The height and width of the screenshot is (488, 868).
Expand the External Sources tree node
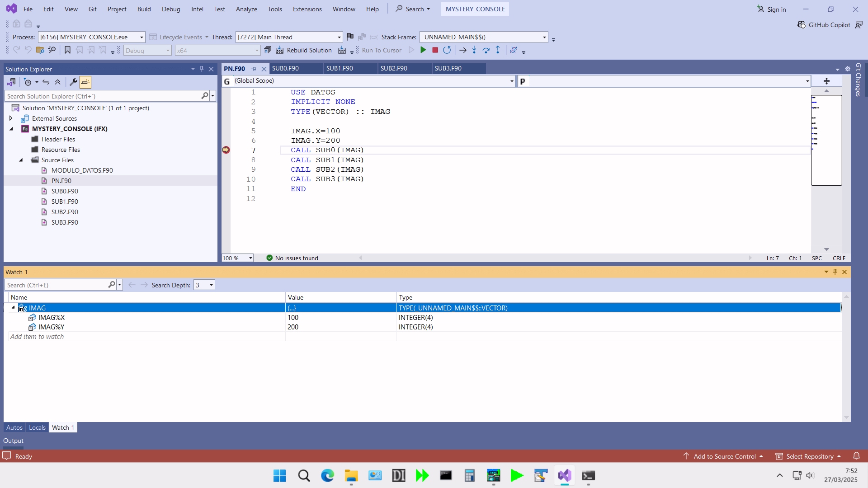point(11,118)
